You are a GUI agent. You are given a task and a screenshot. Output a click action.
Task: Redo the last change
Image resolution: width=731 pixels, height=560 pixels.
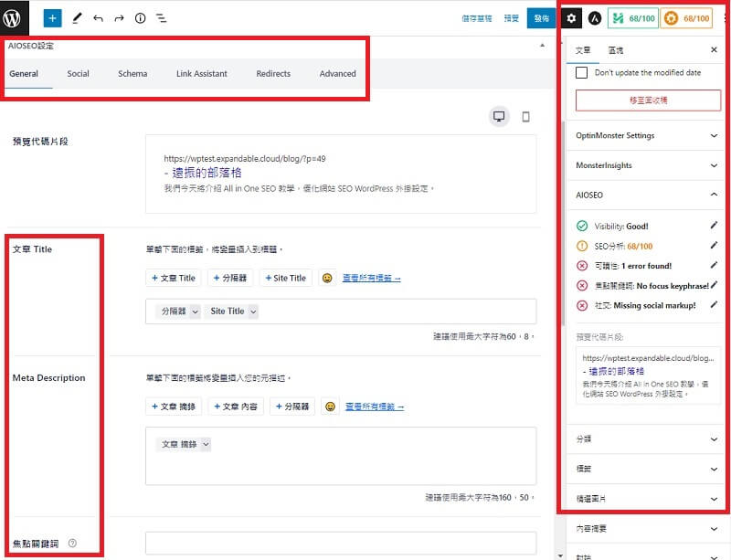pyautogui.click(x=119, y=18)
